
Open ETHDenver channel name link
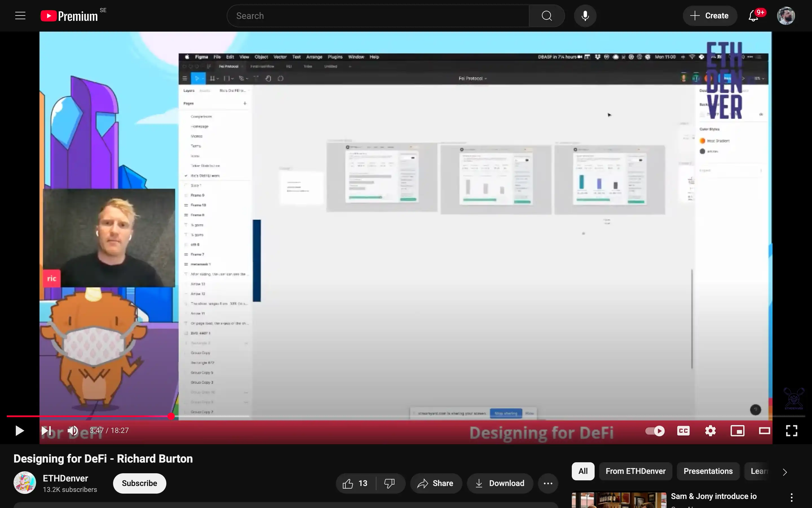pos(65,478)
